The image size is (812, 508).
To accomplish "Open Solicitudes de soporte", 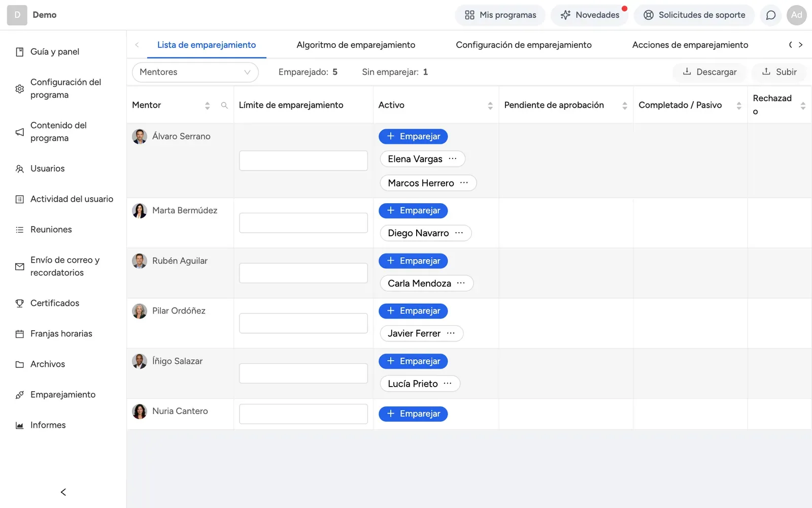I will pos(694,15).
